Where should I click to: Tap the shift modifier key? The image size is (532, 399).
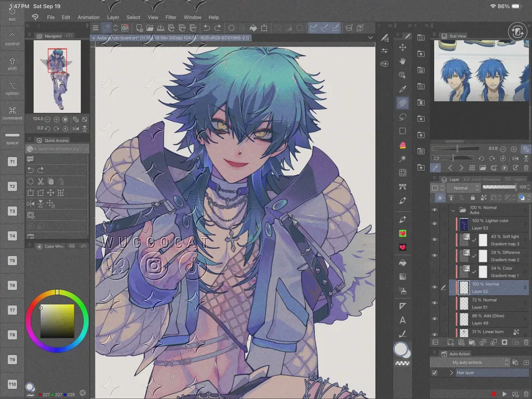[12, 64]
